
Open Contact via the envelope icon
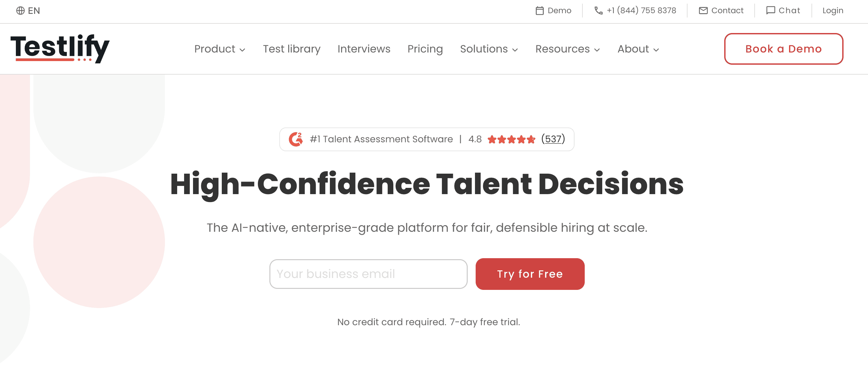pos(703,11)
